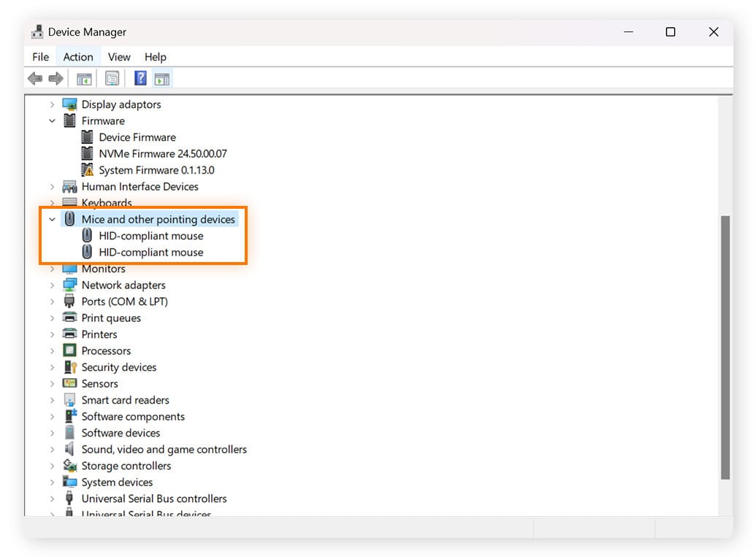Open the File menu
This screenshot has width=756, height=557.
coord(41,57)
